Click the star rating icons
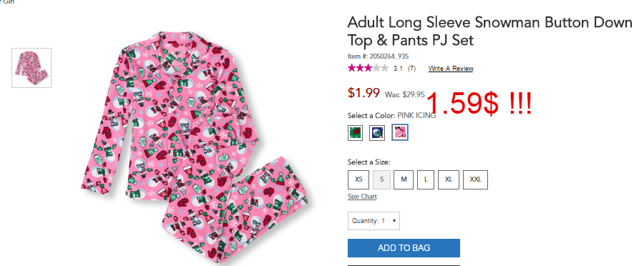This screenshot has width=644, height=266. pos(368,68)
